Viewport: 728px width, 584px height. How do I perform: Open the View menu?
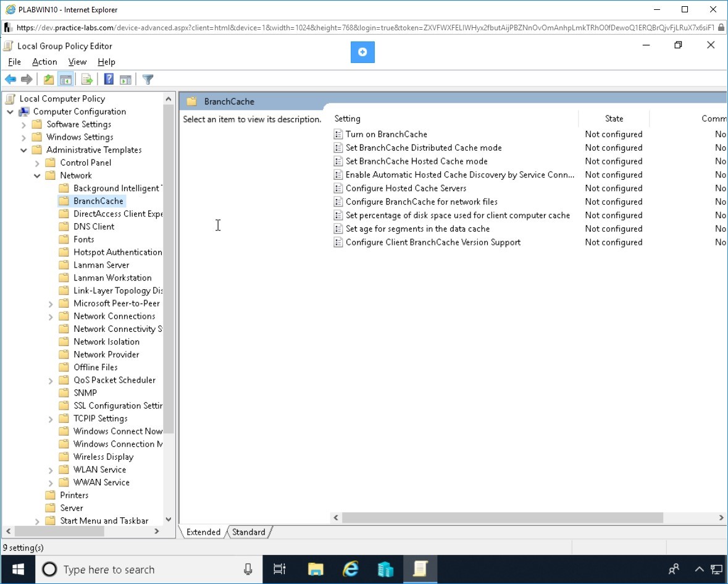(x=77, y=62)
